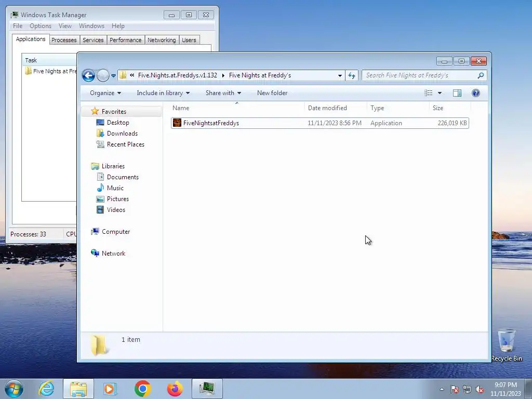The image size is (532, 399).
Task: Open the Documents library
Action: coord(123,177)
